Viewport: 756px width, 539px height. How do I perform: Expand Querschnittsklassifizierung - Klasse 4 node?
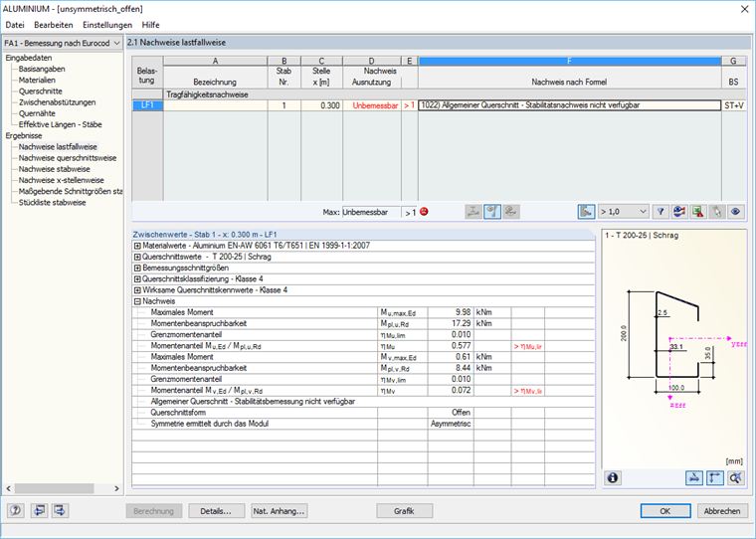point(137,279)
